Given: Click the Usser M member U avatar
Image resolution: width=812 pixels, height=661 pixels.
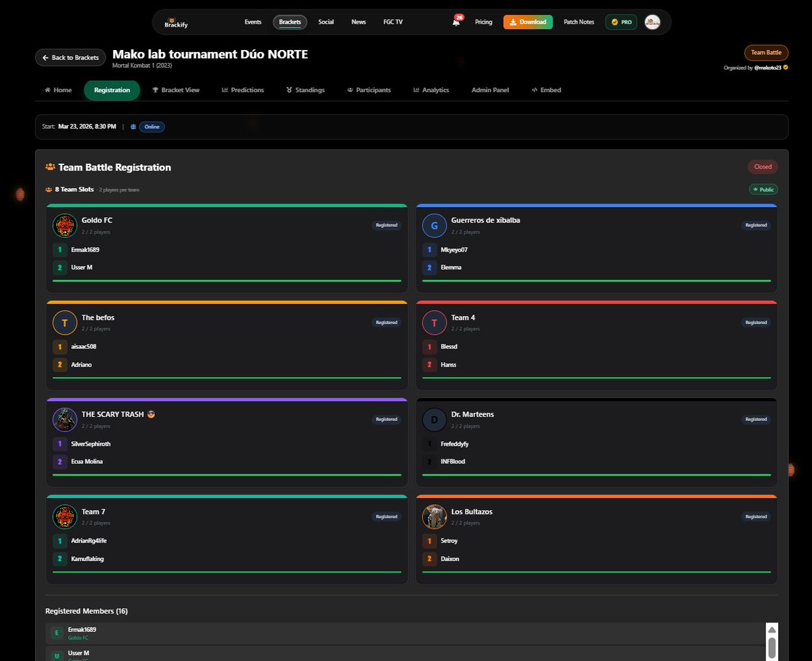Looking at the screenshot, I should (57, 655).
